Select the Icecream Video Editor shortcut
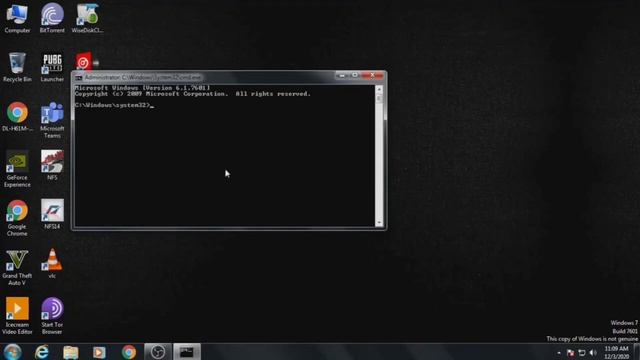The image size is (640, 360). 17,316
